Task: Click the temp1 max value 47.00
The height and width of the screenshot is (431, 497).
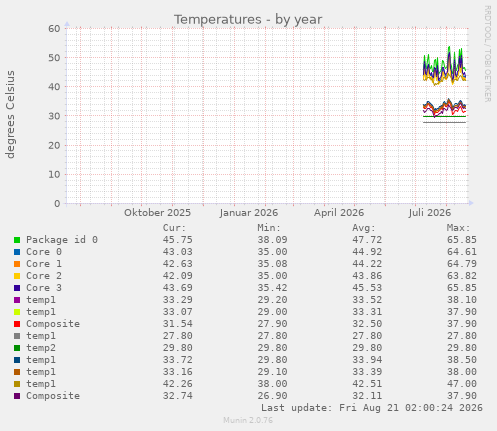Action: (x=462, y=384)
